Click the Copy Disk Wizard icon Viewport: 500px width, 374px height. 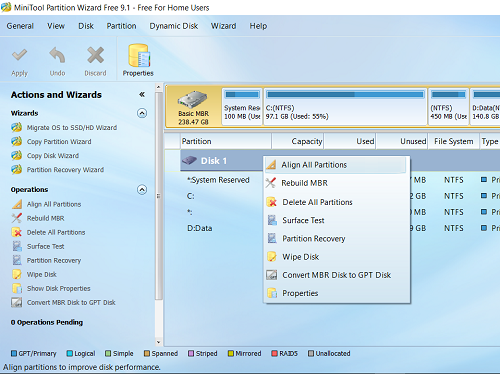coord(16,156)
